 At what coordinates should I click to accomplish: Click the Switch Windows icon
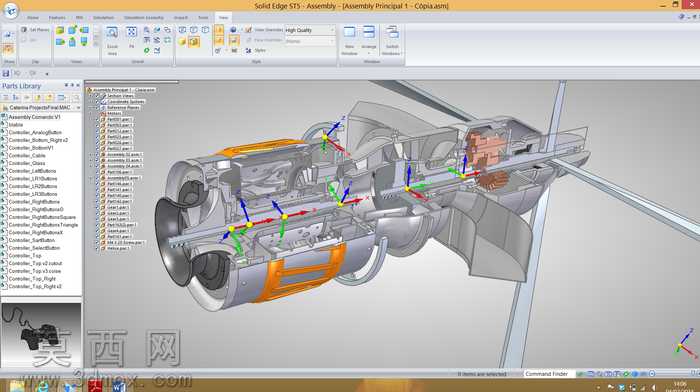point(392,32)
